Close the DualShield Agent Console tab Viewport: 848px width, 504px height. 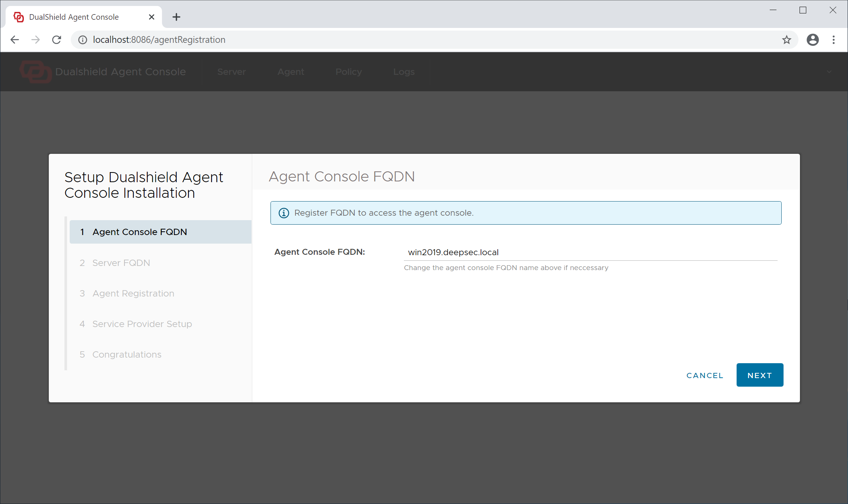click(151, 17)
